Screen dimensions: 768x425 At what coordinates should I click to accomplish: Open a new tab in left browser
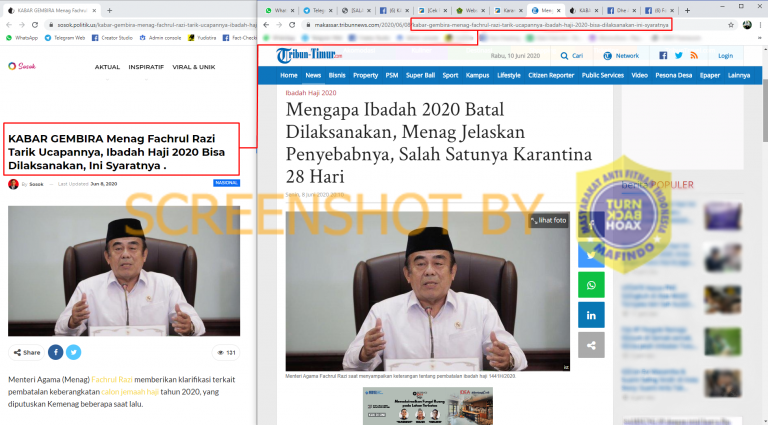pos(109,10)
